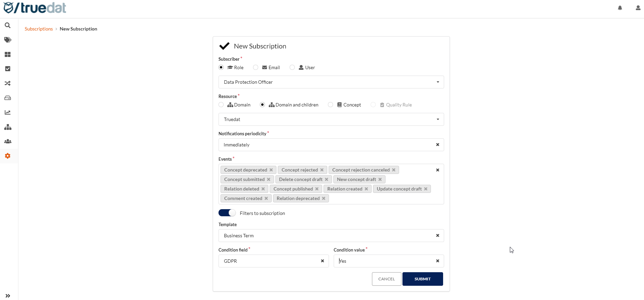The height and width of the screenshot is (300, 644).
Task: Click the Cancel button
Action: tap(387, 279)
